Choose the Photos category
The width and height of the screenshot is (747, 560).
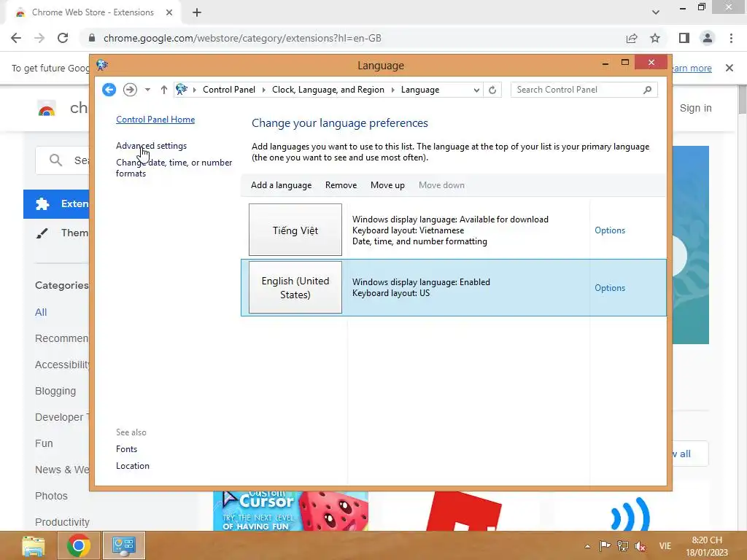[x=51, y=496]
